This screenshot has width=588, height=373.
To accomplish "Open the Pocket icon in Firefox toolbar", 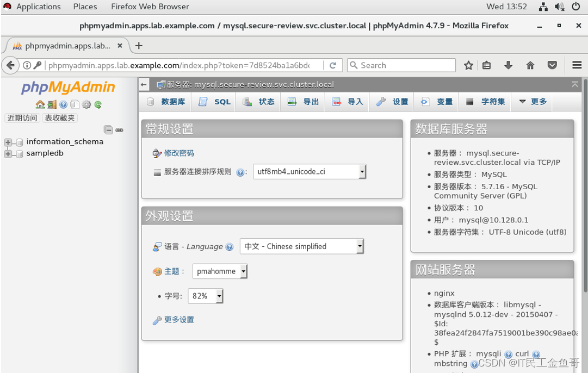I will [x=552, y=65].
